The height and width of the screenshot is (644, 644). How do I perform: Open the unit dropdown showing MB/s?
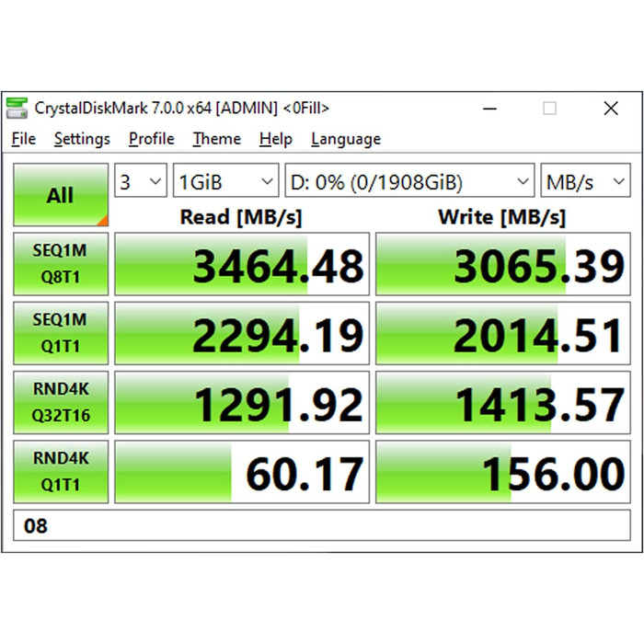tap(586, 180)
